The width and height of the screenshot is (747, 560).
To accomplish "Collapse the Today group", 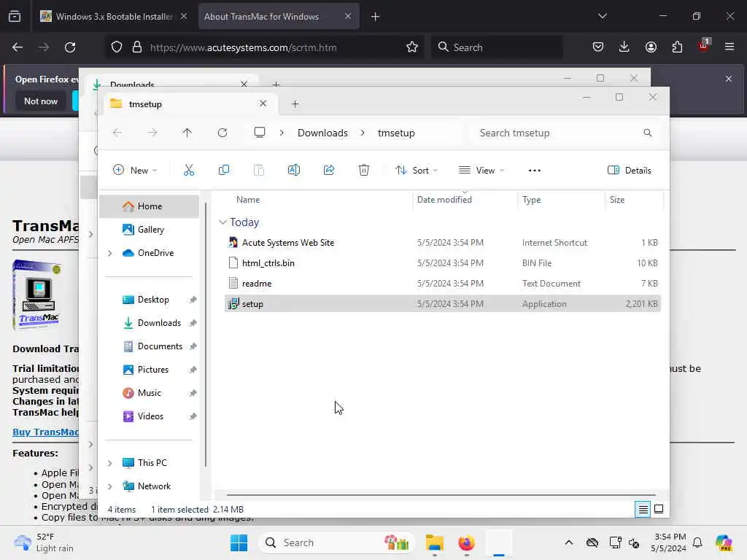I will coord(222,222).
